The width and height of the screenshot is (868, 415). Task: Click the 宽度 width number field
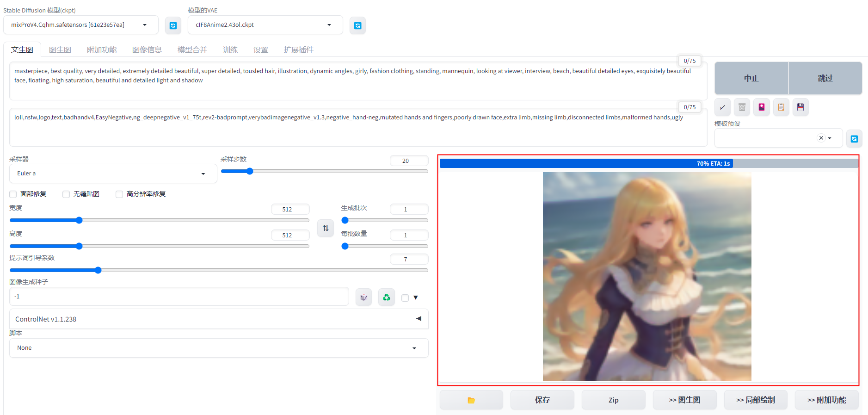(x=290, y=209)
